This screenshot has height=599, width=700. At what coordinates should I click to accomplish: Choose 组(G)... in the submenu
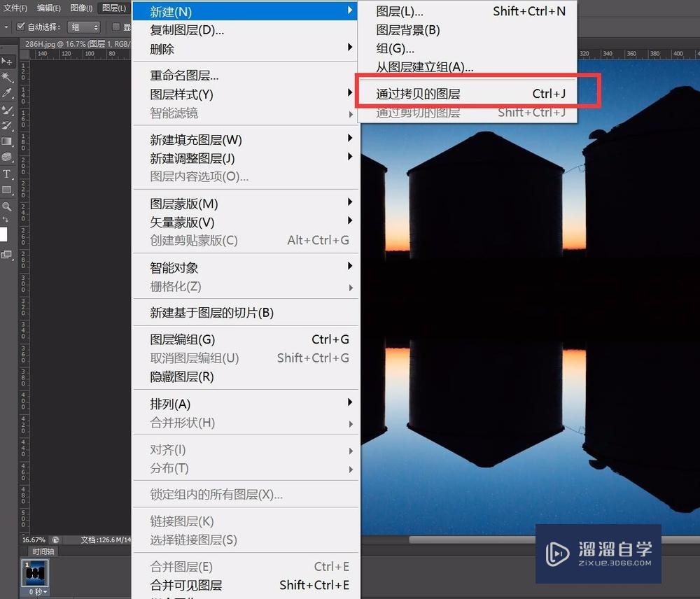[469, 48]
